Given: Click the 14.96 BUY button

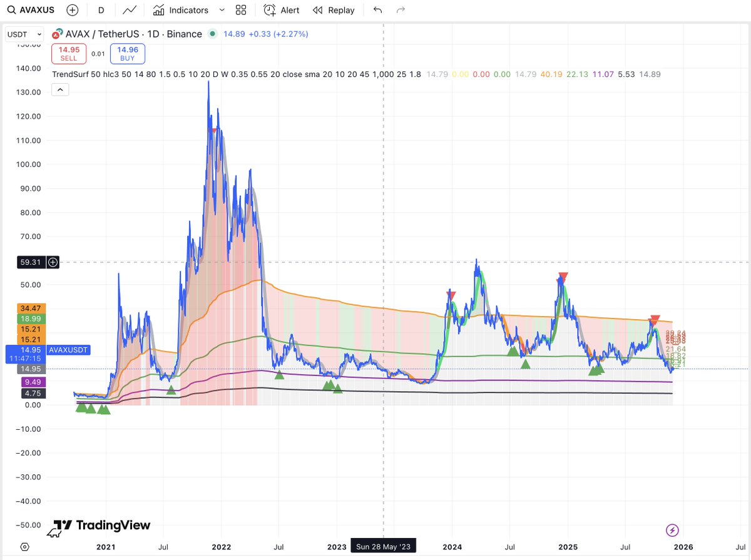Looking at the screenshot, I should pos(127,53).
